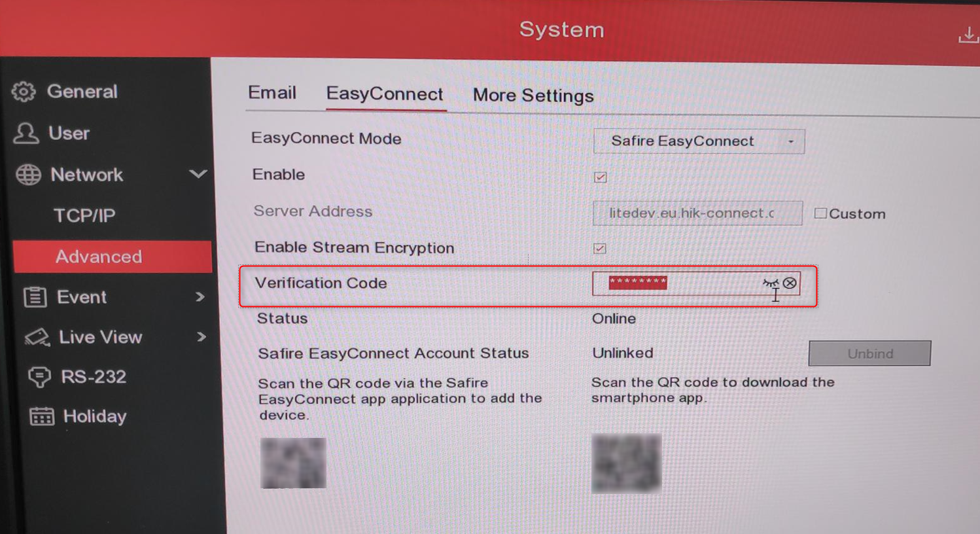
Task: Open the General settings gear icon
Action: point(24,92)
